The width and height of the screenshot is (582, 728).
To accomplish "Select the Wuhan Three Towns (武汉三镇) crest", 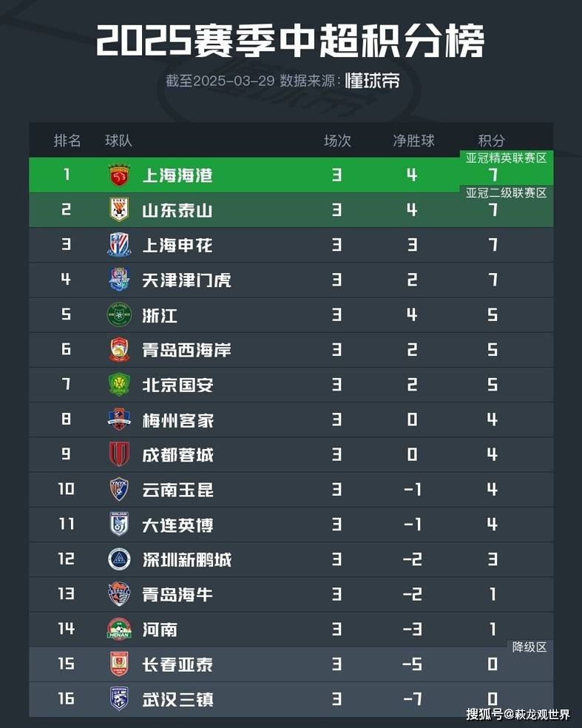I will point(119,698).
